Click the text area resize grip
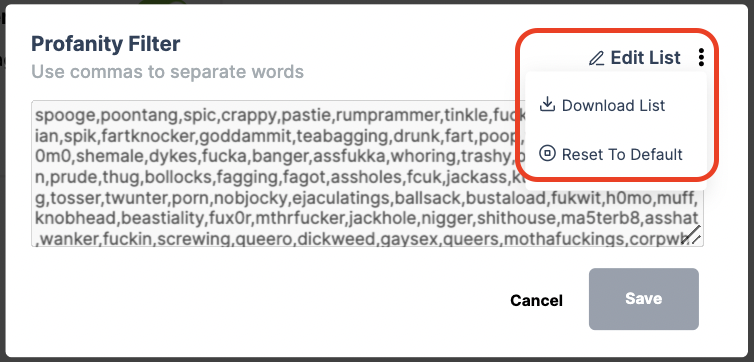Image resolution: width=754 pixels, height=362 pixels. (x=692, y=236)
